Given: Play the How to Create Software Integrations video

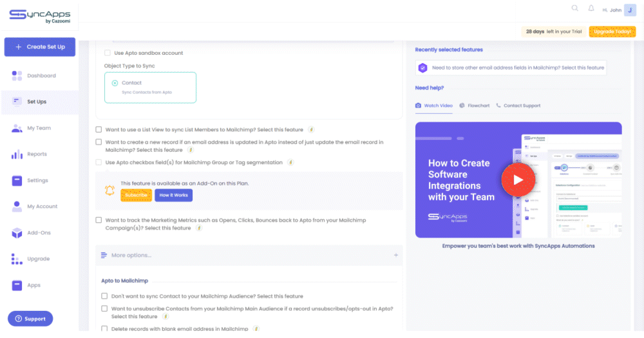Looking at the screenshot, I should point(518,180).
